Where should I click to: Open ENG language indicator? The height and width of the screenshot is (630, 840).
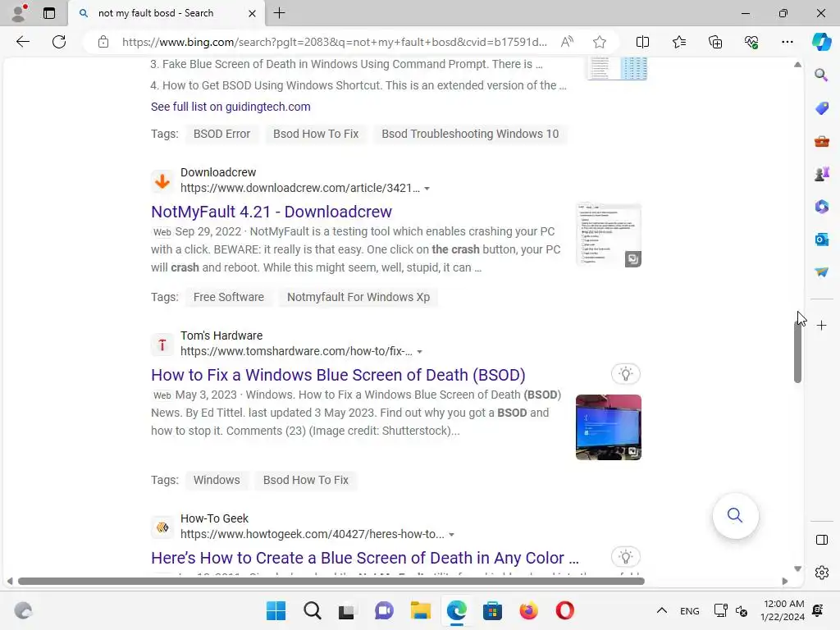pos(689,610)
